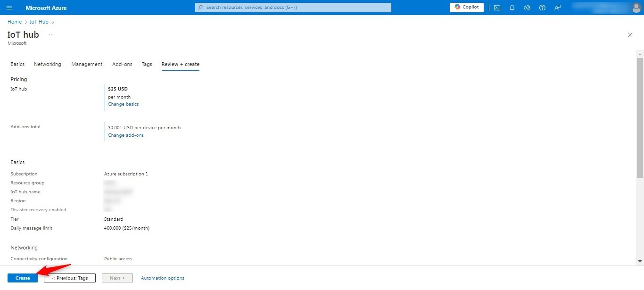Click the Standard tier value
The image size is (644, 290).
114,219
